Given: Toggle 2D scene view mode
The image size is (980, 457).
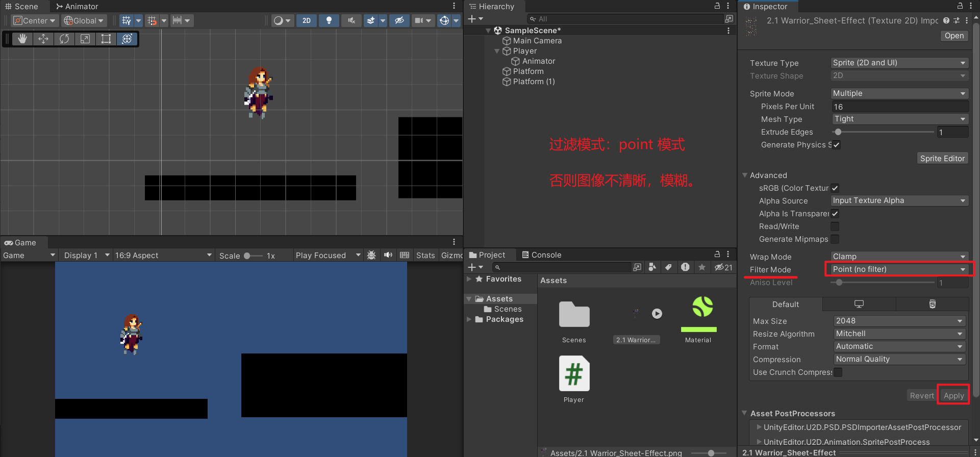Looking at the screenshot, I should [x=306, y=20].
